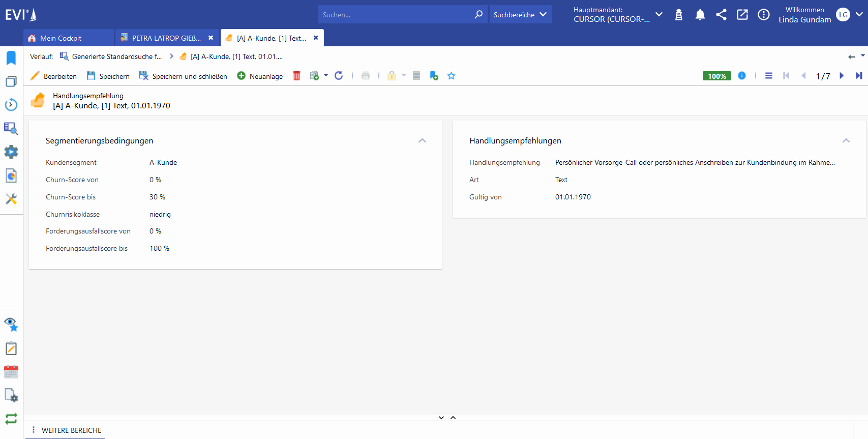Click the Neuanlage button

[x=260, y=76]
